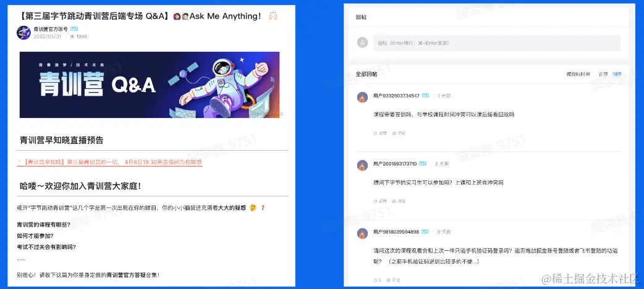Click avatar of 用户2601893173710

click(x=362, y=165)
